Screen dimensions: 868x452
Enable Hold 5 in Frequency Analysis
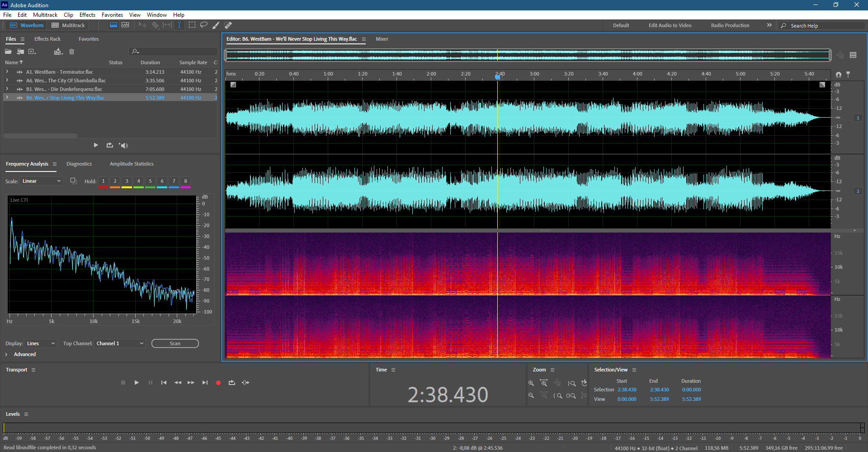coord(150,181)
